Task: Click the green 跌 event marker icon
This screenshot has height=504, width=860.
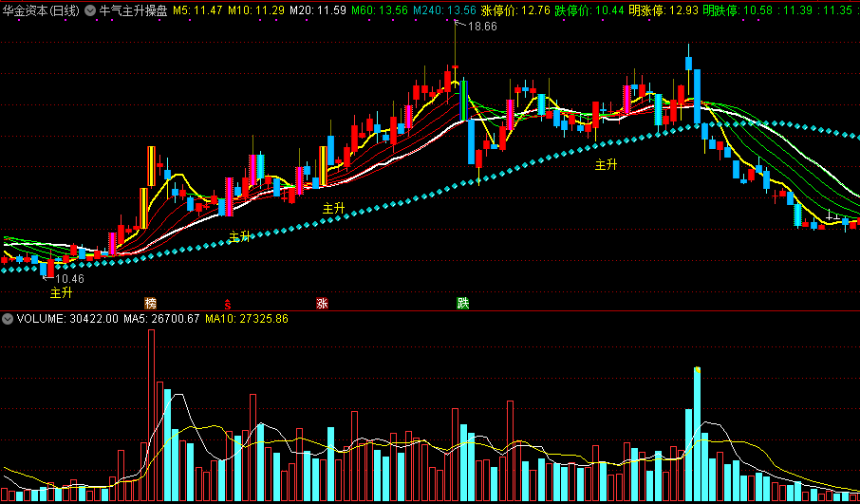Action: (x=463, y=304)
